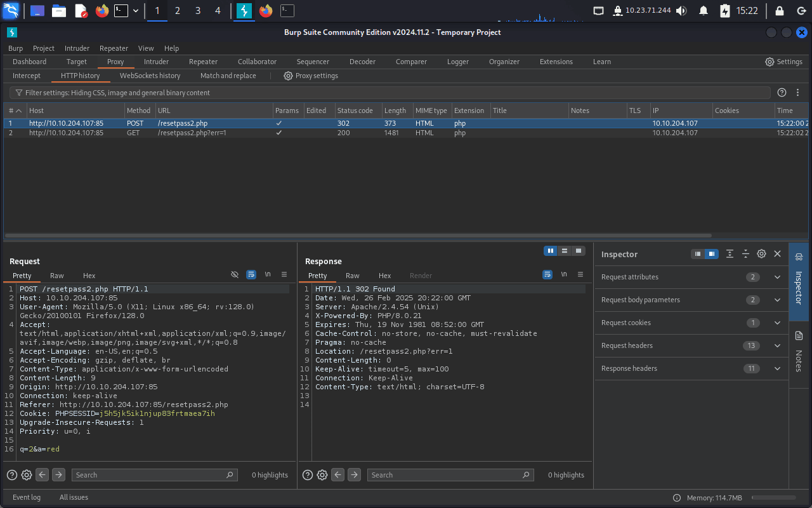Viewport: 812px width, 508px height.
Task: Expand Request cookies section
Action: coord(691,323)
